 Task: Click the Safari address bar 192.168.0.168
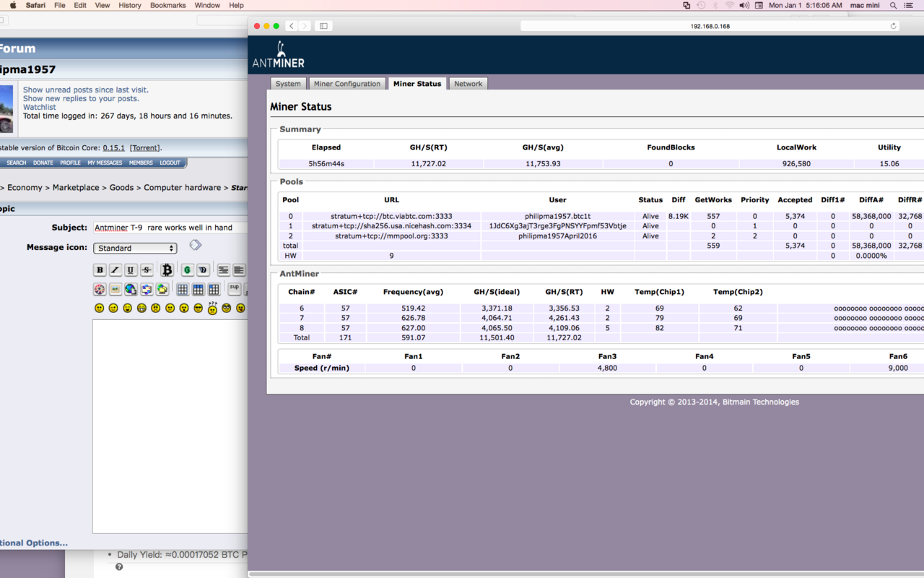point(710,26)
